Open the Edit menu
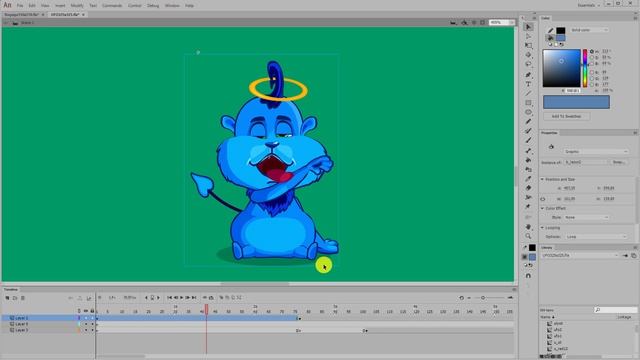 [32, 6]
